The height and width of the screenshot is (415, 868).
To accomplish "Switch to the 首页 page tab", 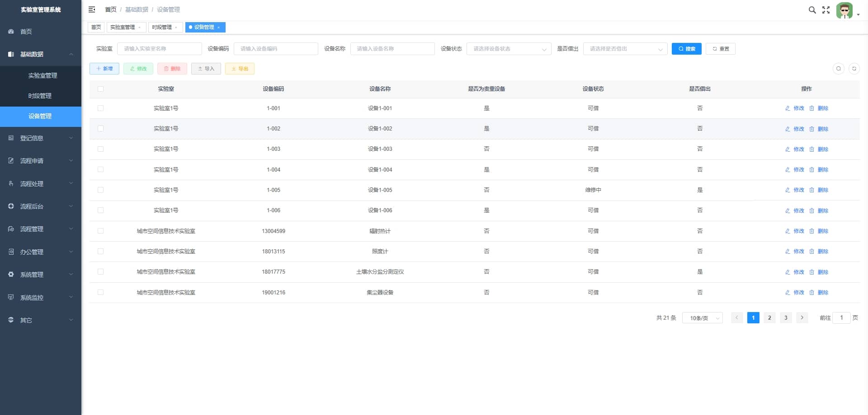I will 96,28.
